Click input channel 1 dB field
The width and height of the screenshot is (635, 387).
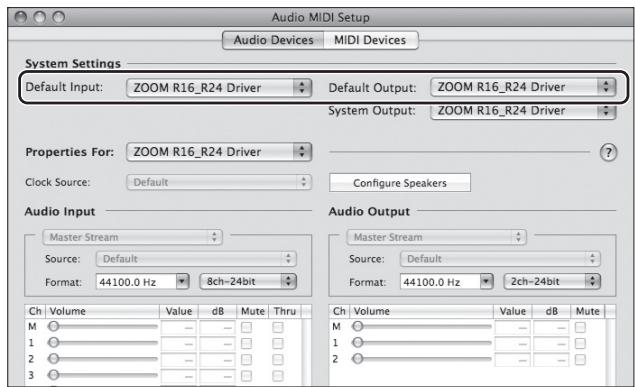217,343
